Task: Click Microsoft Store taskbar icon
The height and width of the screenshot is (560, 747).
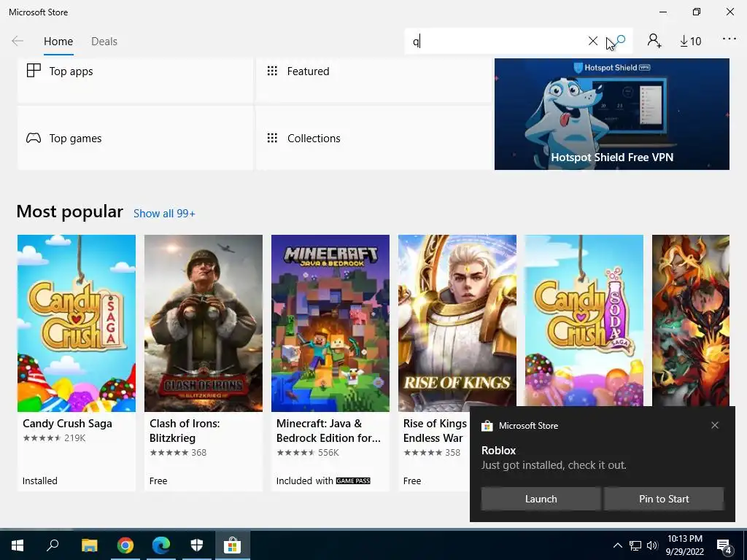Action: pos(233,545)
